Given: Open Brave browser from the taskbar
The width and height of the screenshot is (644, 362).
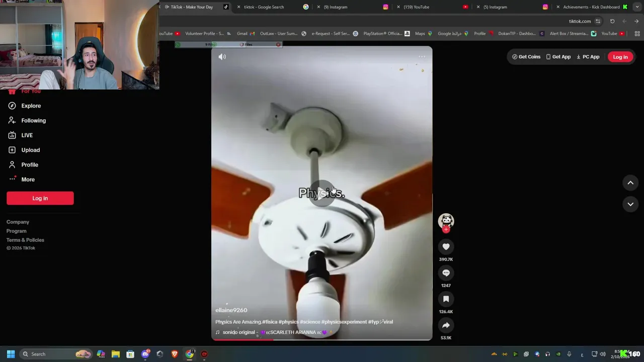Looking at the screenshot, I should [x=175, y=354].
